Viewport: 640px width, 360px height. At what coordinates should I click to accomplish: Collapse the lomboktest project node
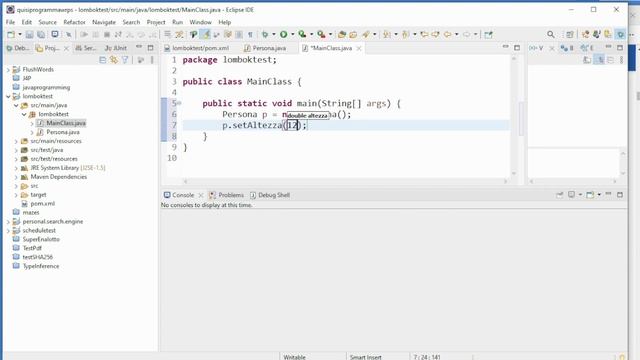click(8, 96)
